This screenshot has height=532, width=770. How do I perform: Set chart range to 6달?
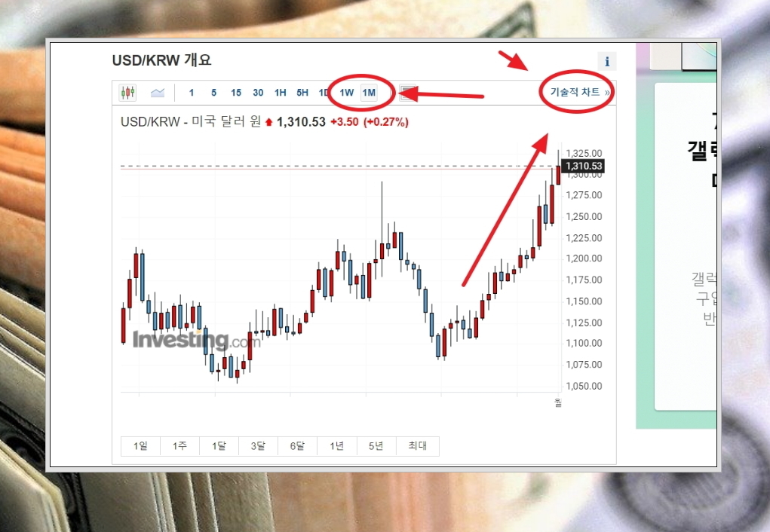point(298,445)
